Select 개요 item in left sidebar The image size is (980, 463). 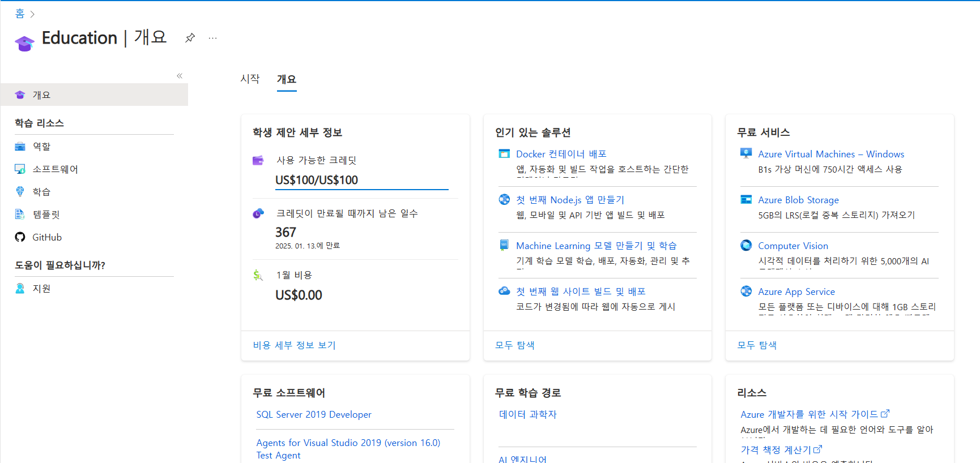(94, 95)
